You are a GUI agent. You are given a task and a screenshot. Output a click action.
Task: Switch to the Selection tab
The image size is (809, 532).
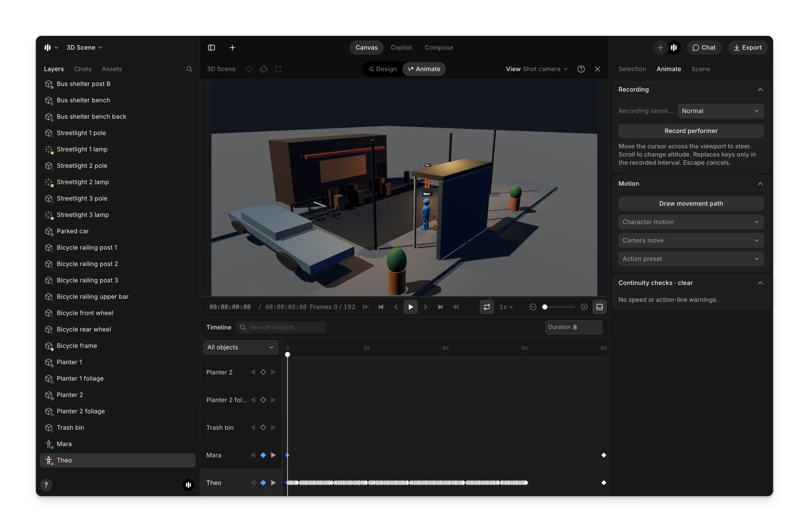tap(632, 69)
